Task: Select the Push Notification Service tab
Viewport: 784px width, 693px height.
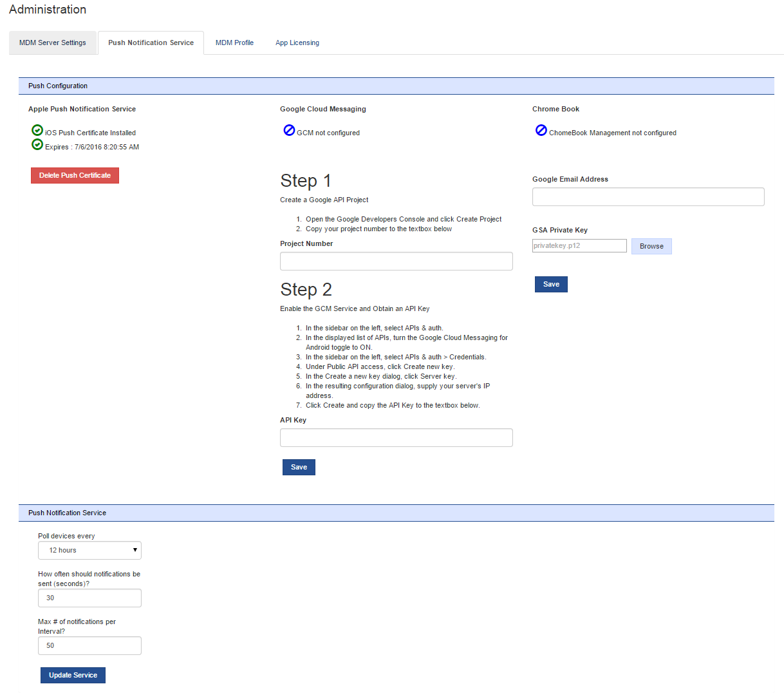Action: point(151,43)
